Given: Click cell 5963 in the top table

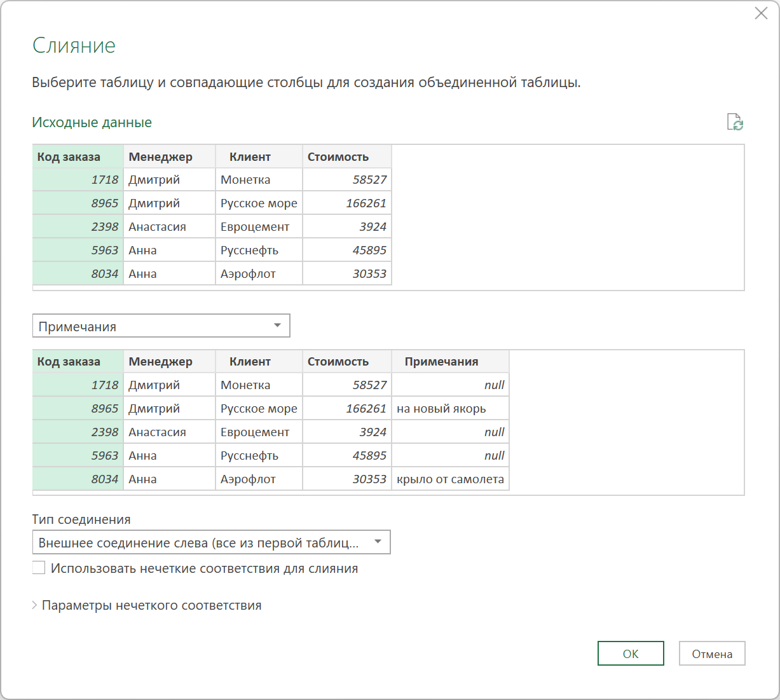Looking at the screenshot, I should click(78, 250).
